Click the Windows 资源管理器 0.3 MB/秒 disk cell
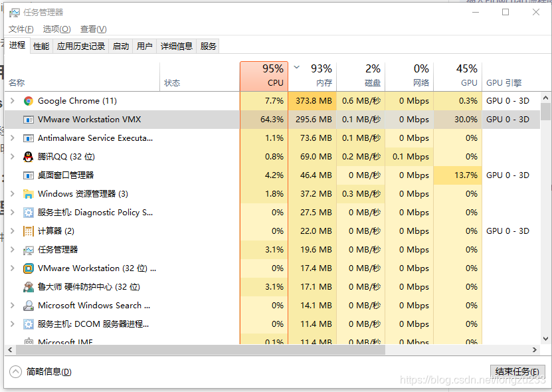552x392 pixels. tap(361, 194)
